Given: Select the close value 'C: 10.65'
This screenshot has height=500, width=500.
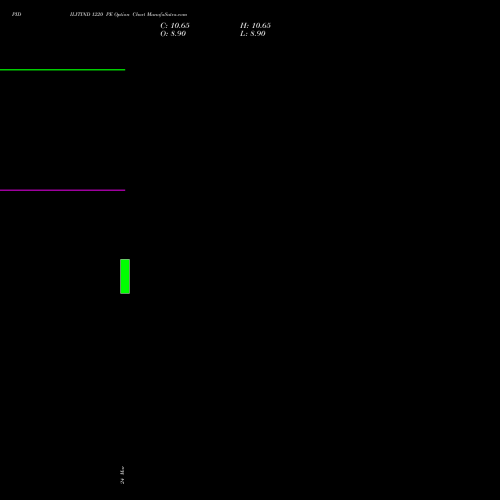Looking at the screenshot, I should coord(175,26).
